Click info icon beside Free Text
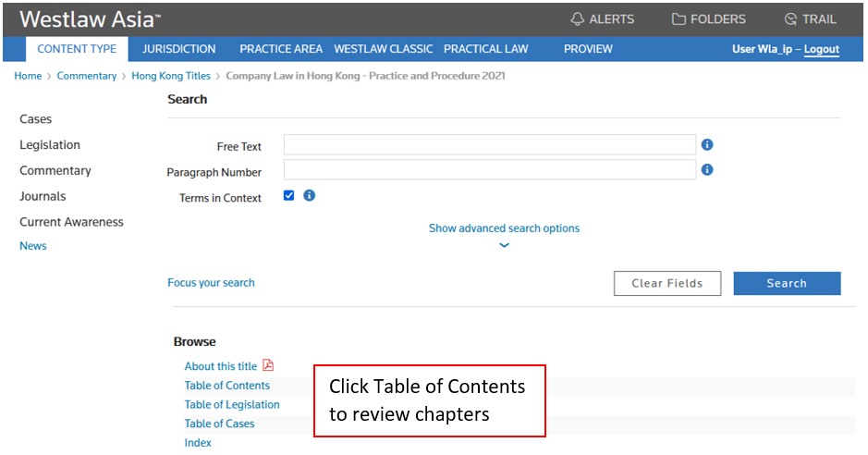 (707, 144)
